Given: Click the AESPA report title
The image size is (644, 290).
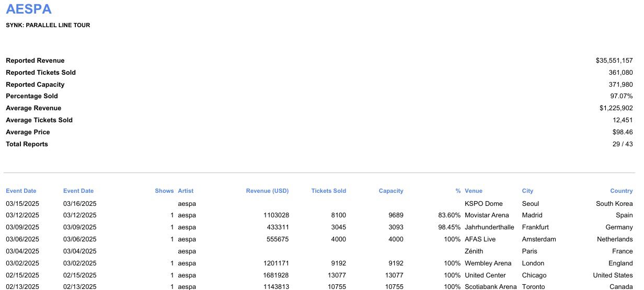Looking at the screenshot, I should [x=29, y=9].
